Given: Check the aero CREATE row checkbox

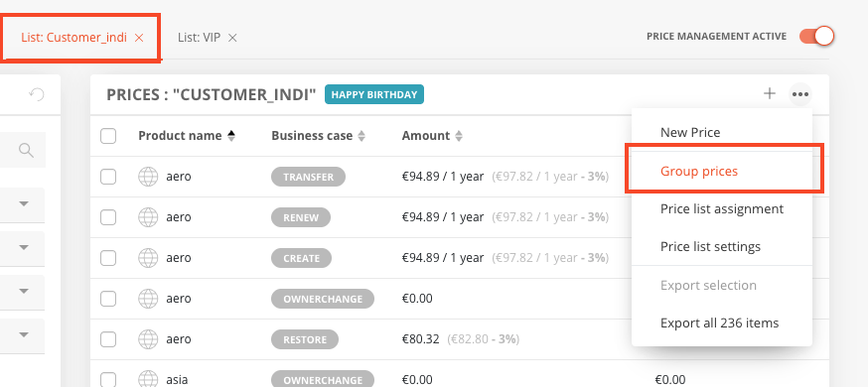Looking at the screenshot, I should click(x=108, y=258).
